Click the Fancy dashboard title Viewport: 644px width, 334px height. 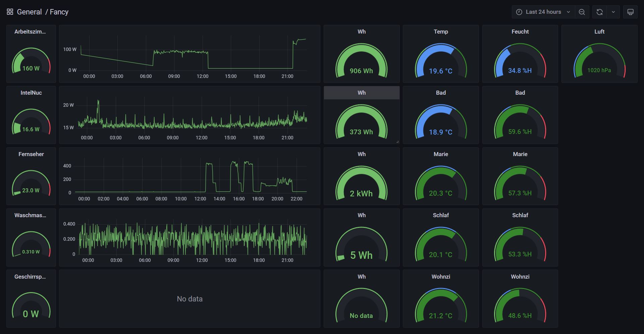[59, 12]
